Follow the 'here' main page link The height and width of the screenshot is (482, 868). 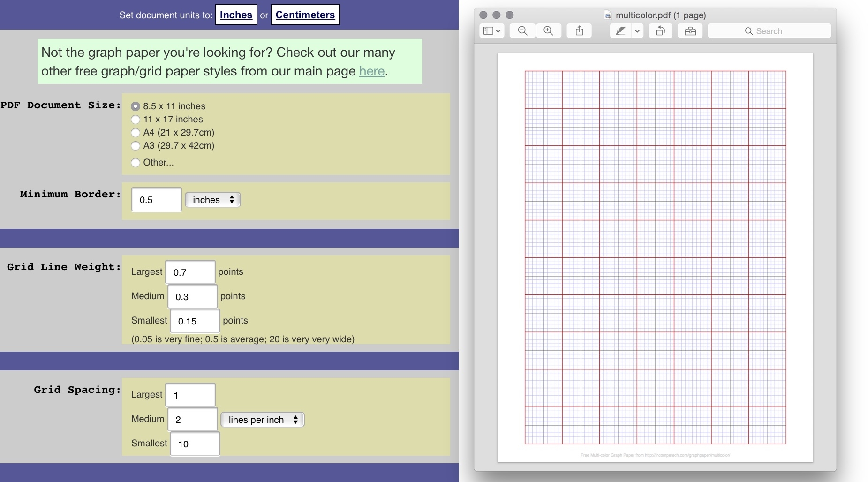[372, 71]
